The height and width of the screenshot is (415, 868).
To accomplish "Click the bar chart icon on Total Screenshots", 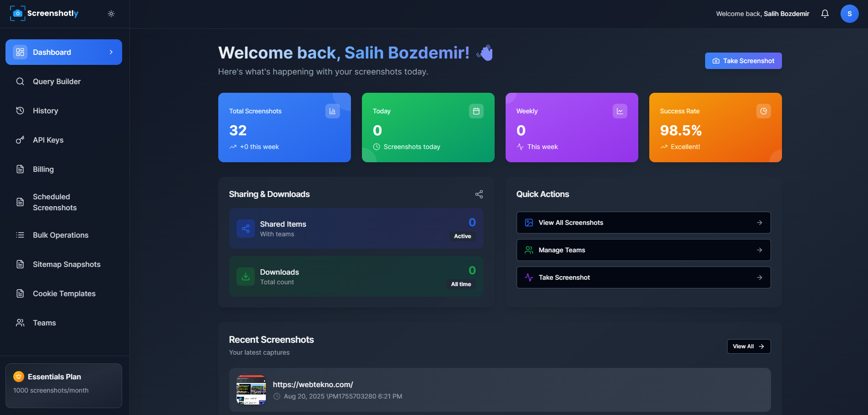I will tap(332, 111).
